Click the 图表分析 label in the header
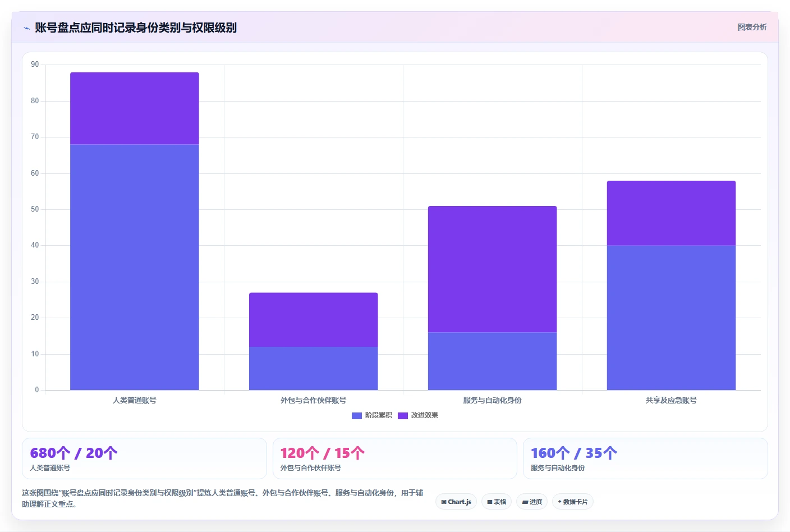The width and height of the screenshot is (790, 532). coord(752,27)
